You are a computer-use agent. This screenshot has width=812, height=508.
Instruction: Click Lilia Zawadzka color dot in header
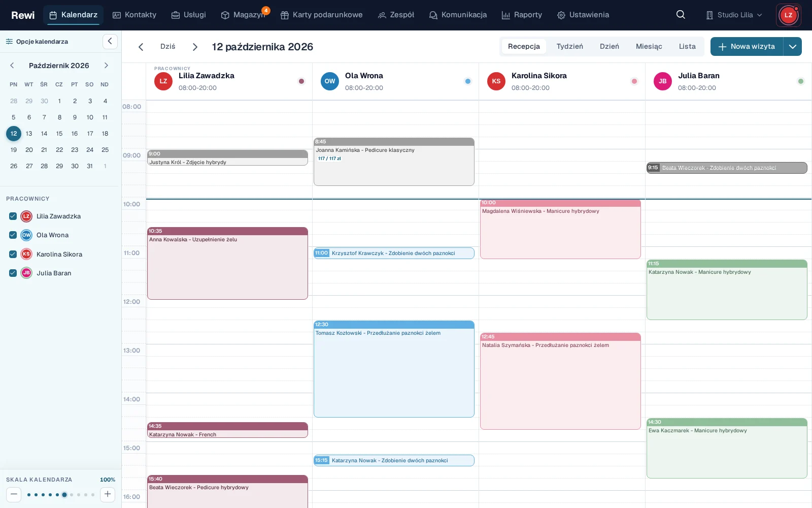tap(301, 81)
